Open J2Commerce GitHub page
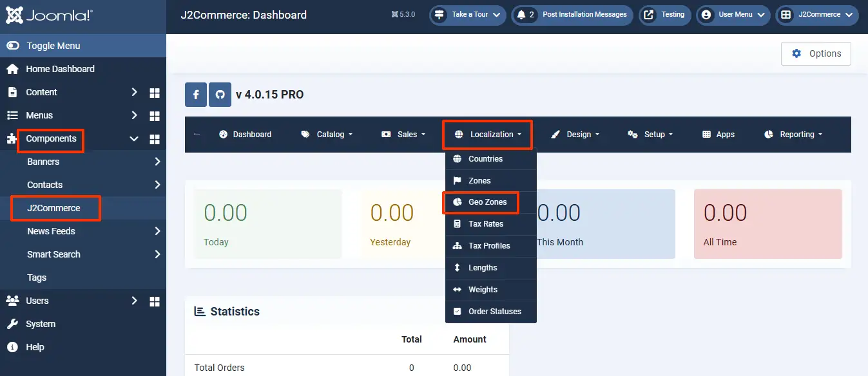Image resolution: width=868 pixels, height=376 pixels. (220, 95)
